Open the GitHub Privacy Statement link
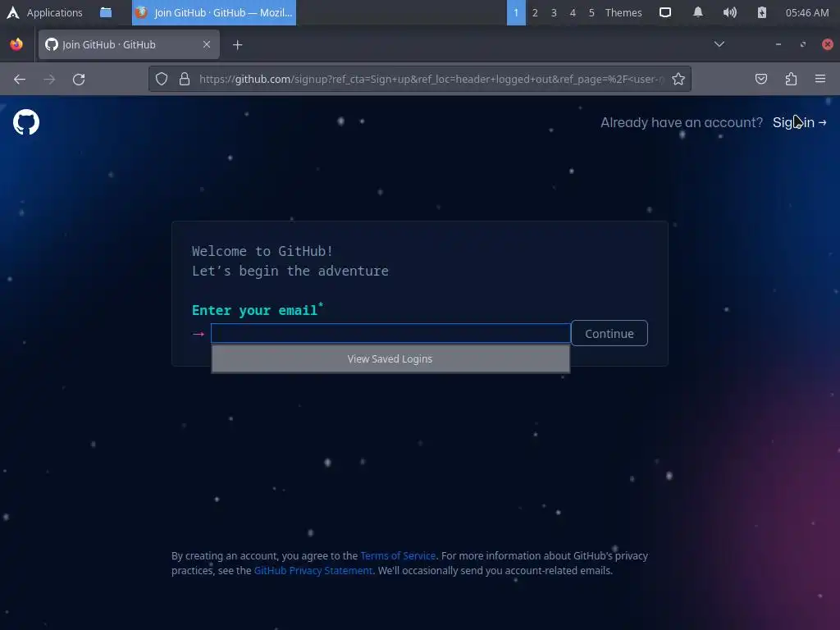The width and height of the screenshot is (840, 630). coord(313,571)
